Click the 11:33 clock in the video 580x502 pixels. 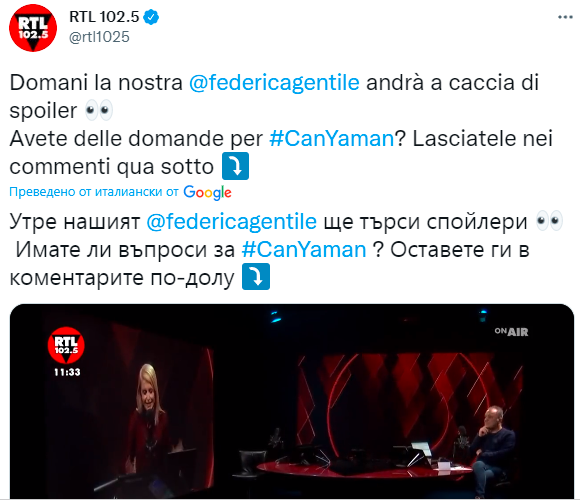(x=67, y=372)
